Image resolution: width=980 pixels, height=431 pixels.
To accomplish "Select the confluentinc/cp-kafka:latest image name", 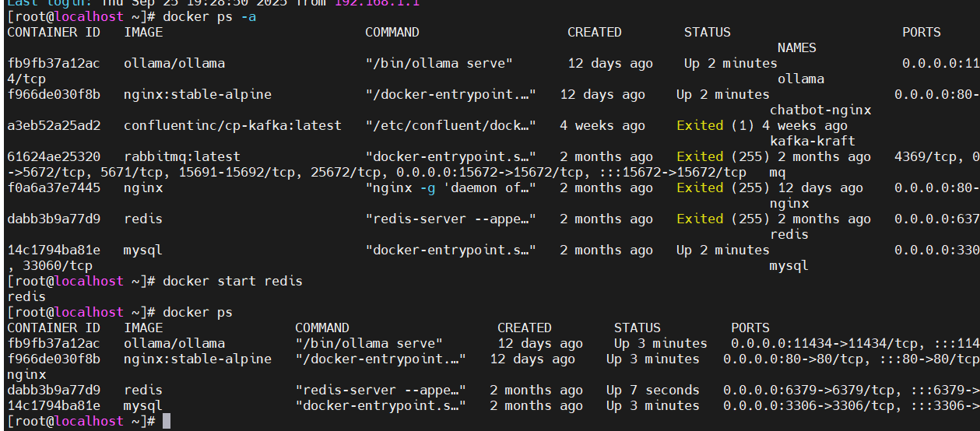I will (233, 125).
